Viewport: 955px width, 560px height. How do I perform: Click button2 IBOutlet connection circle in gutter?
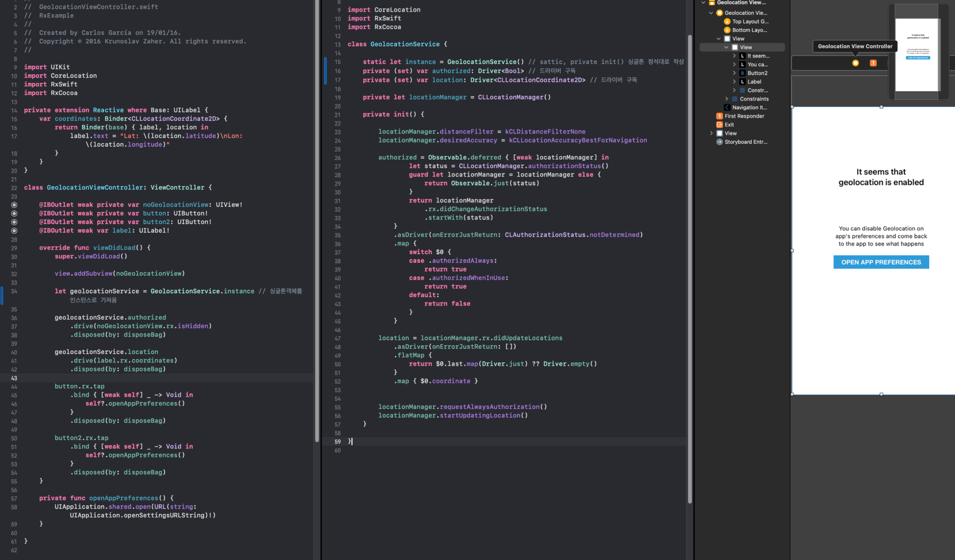point(14,222)
